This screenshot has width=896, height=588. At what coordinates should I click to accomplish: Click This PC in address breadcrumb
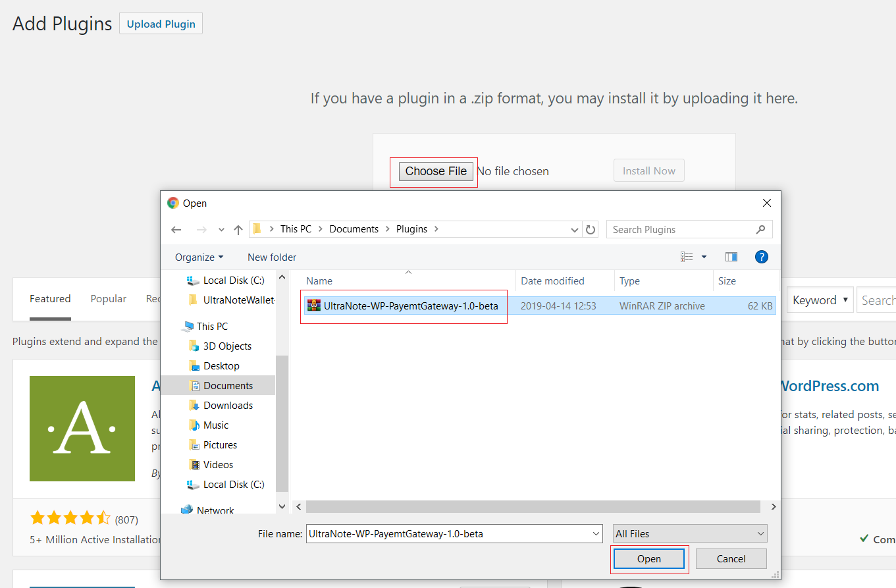tap(296, 229)
